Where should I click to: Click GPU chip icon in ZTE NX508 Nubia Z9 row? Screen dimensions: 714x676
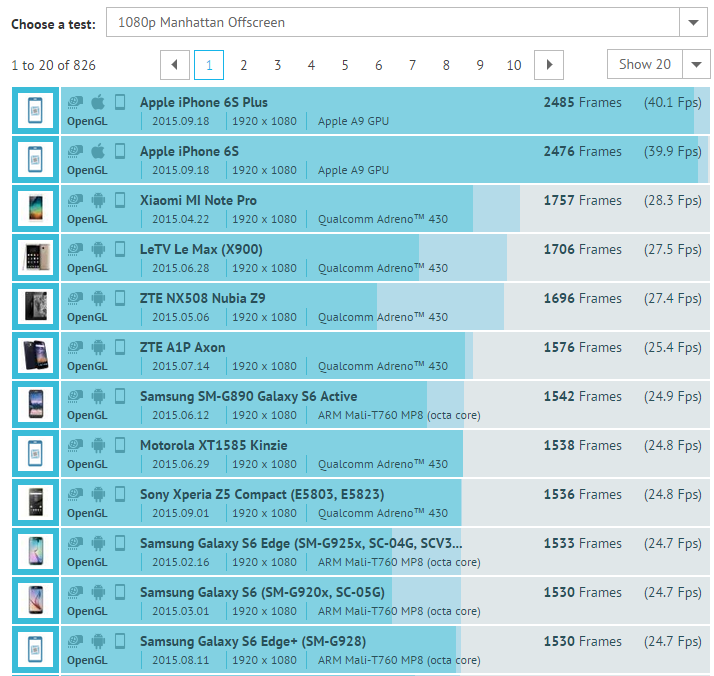click(76, 298)
